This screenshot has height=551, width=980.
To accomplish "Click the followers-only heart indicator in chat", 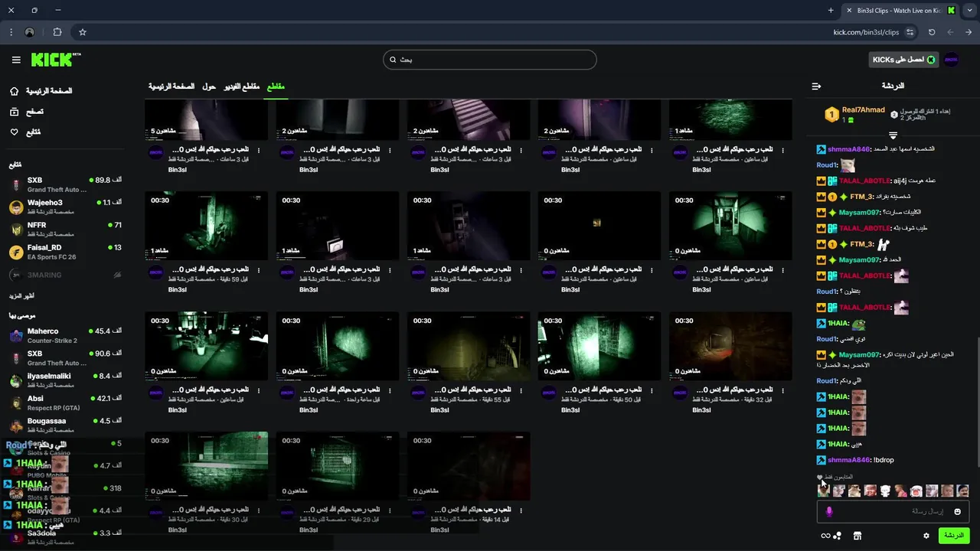I will pos(820,477).
